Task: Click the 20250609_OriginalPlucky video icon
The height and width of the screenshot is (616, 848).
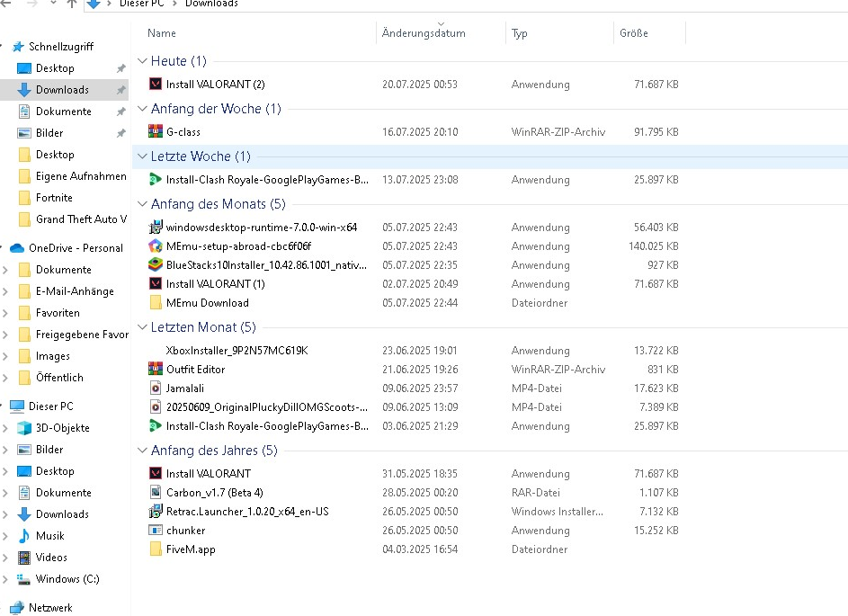Action: pos(156,406)
